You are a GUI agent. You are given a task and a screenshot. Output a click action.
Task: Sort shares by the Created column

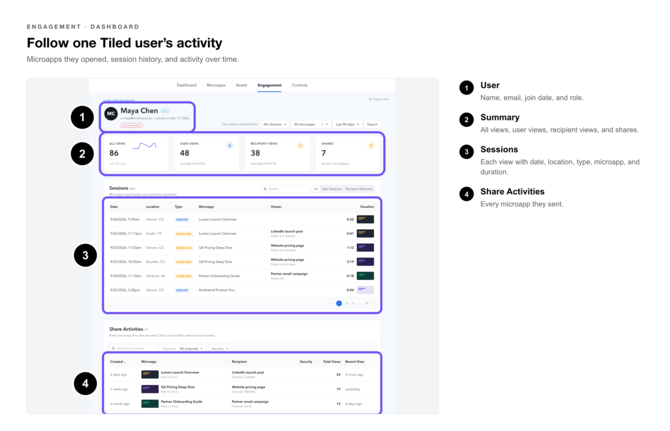click(x=118, y=362)
